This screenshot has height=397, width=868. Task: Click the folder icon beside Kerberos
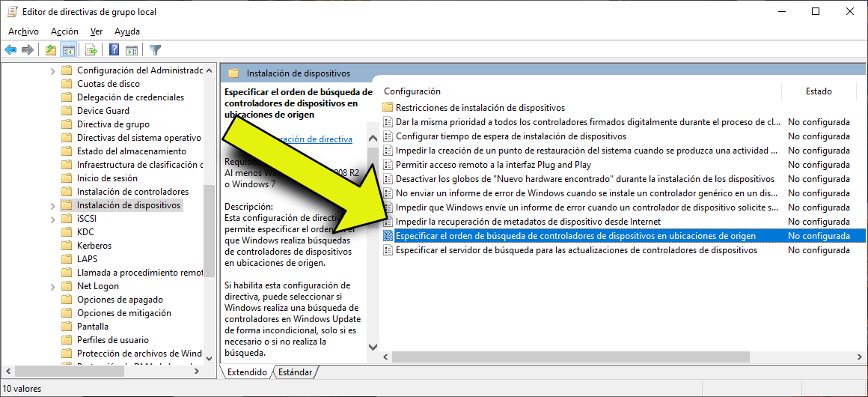(67, 245)
